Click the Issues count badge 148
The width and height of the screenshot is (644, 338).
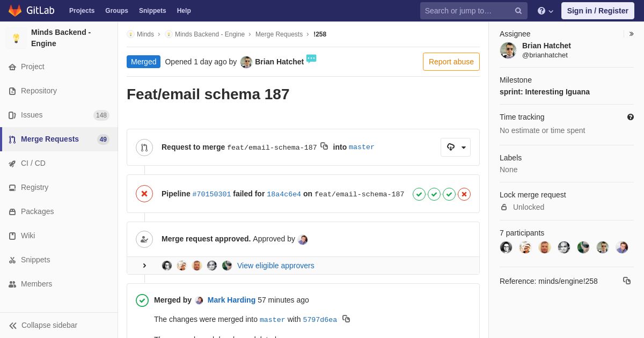101,115
